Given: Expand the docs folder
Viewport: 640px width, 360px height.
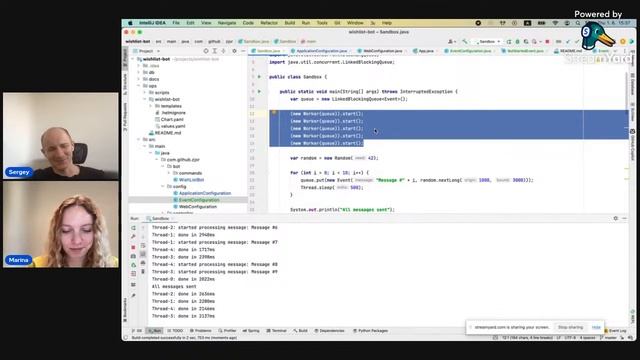Looking at the screenshot, I should pos(138,79).
